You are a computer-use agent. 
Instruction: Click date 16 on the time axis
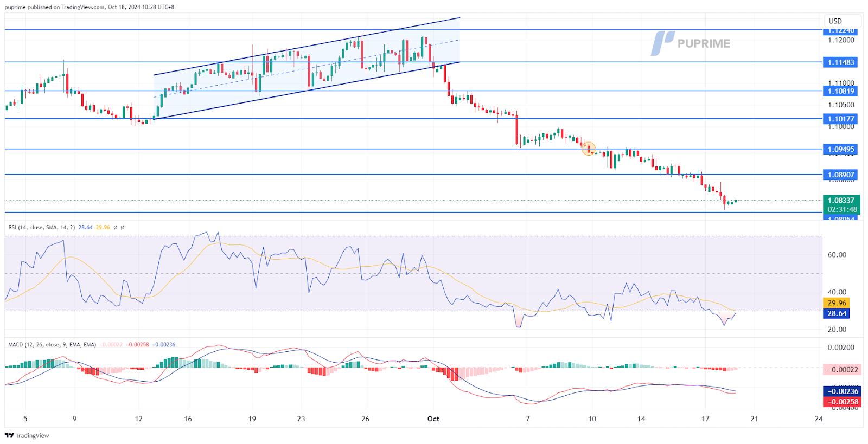[188, 419]
